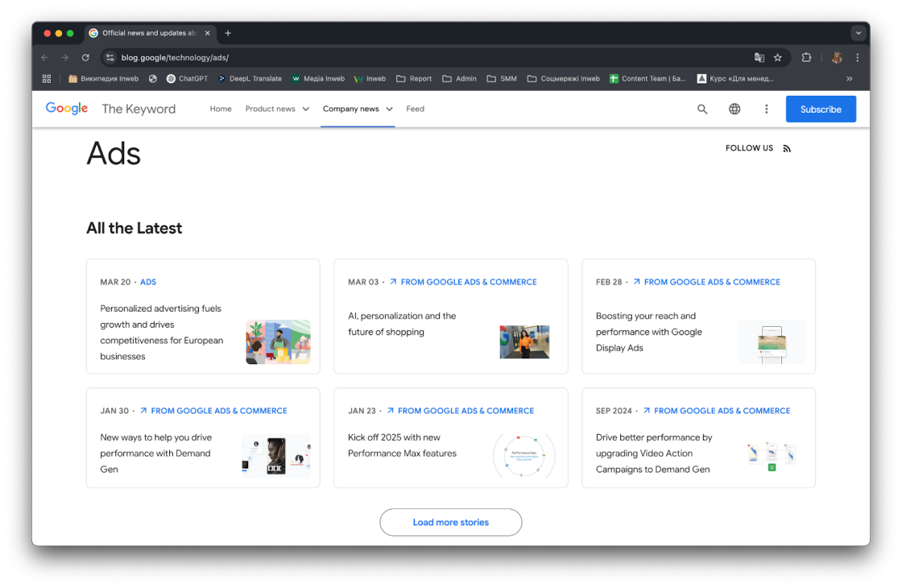Open the DeepL Translate bookmark
Viewport: 902px width, 588px height.
[x=250, y=79]
